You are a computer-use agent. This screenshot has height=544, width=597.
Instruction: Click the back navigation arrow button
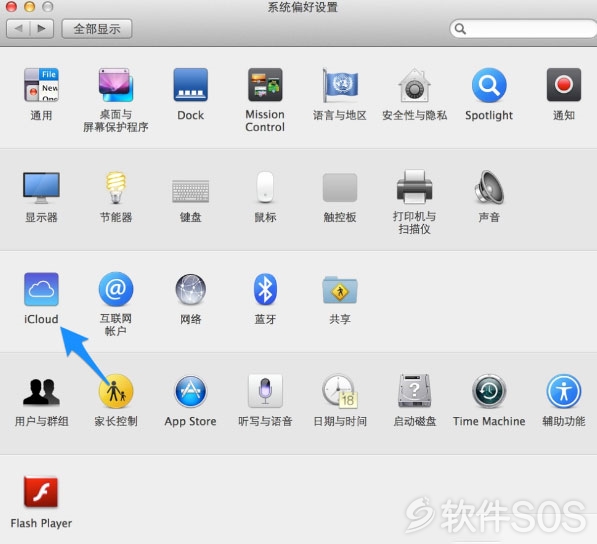pyautogui.click(x=18, y=29)
